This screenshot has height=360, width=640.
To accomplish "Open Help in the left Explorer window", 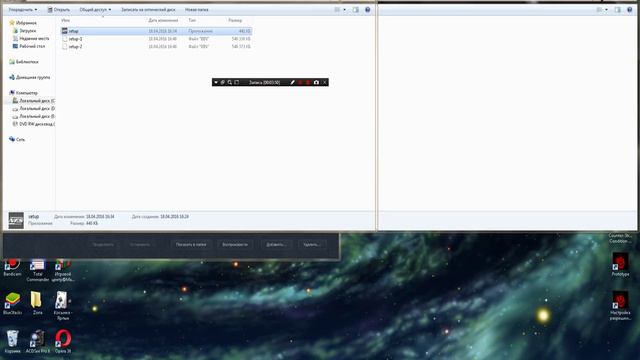I will [x=367, y=9].
